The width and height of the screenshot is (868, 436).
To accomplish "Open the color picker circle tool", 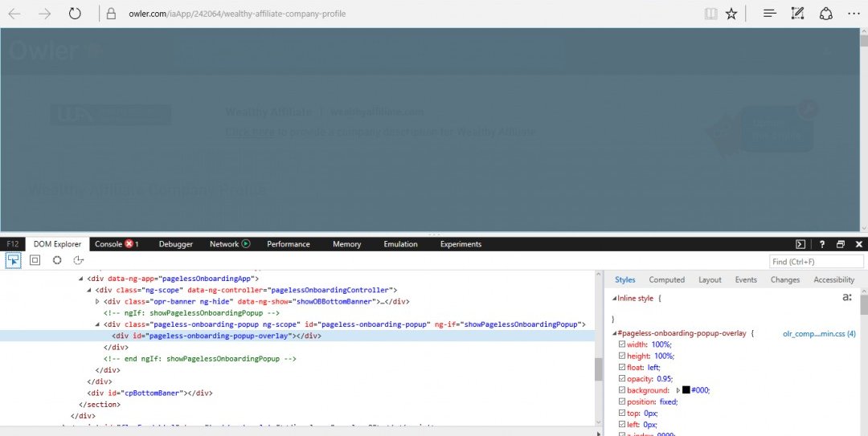I will click(57, 260).
